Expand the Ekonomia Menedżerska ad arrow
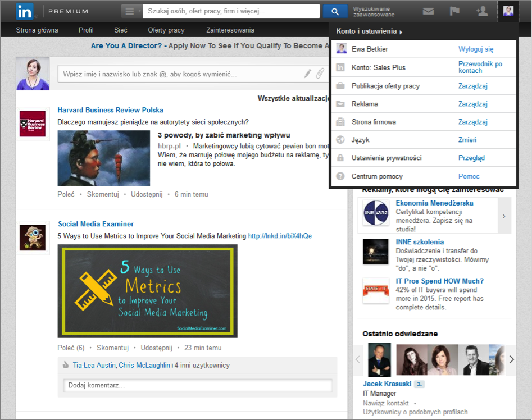 (x=504, y=216)
